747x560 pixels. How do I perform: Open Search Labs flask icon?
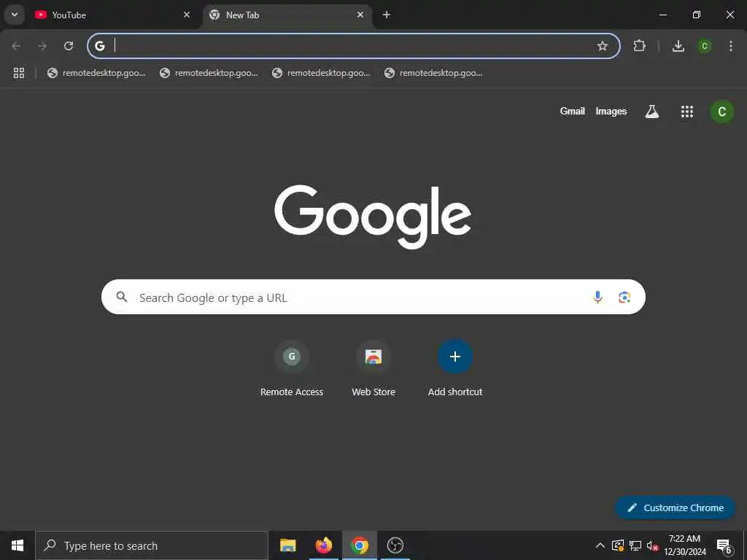[651, 112]
